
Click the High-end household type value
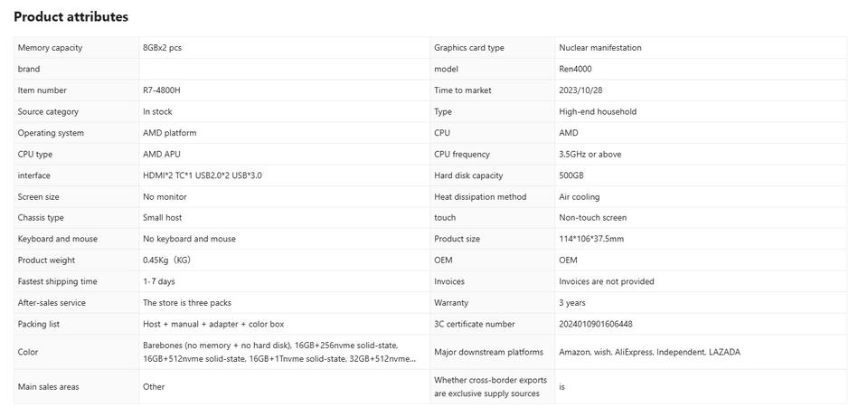598,112
